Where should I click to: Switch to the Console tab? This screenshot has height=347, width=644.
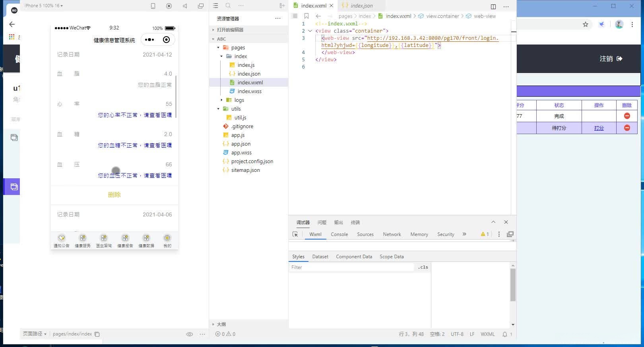pyautogui.click(x=339, y=234)
